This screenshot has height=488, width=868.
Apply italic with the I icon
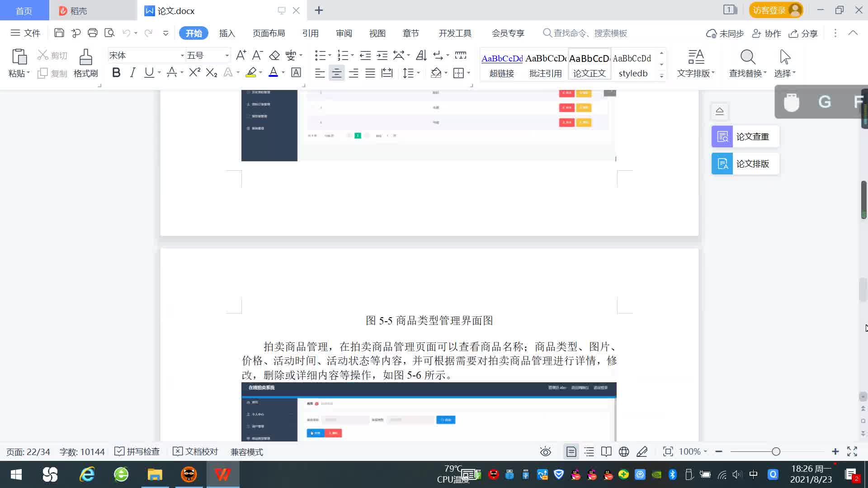132,73
